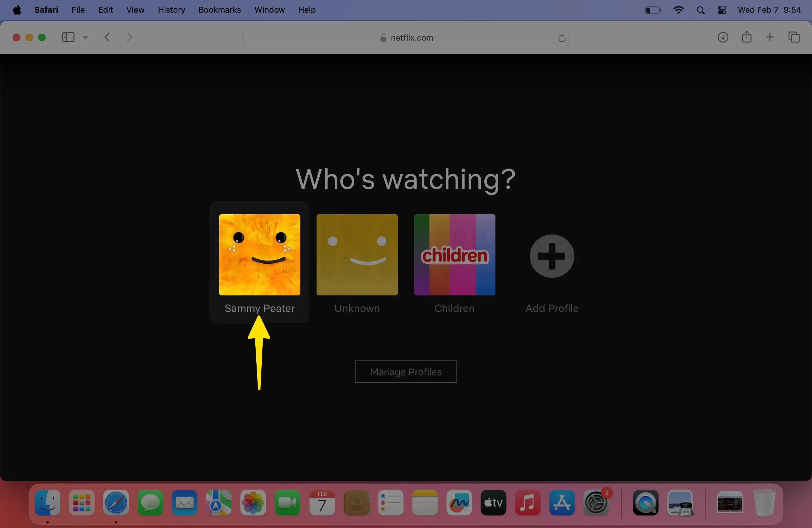
Task: Open the Bookmarks menu
Action: [x=219, y=10]
